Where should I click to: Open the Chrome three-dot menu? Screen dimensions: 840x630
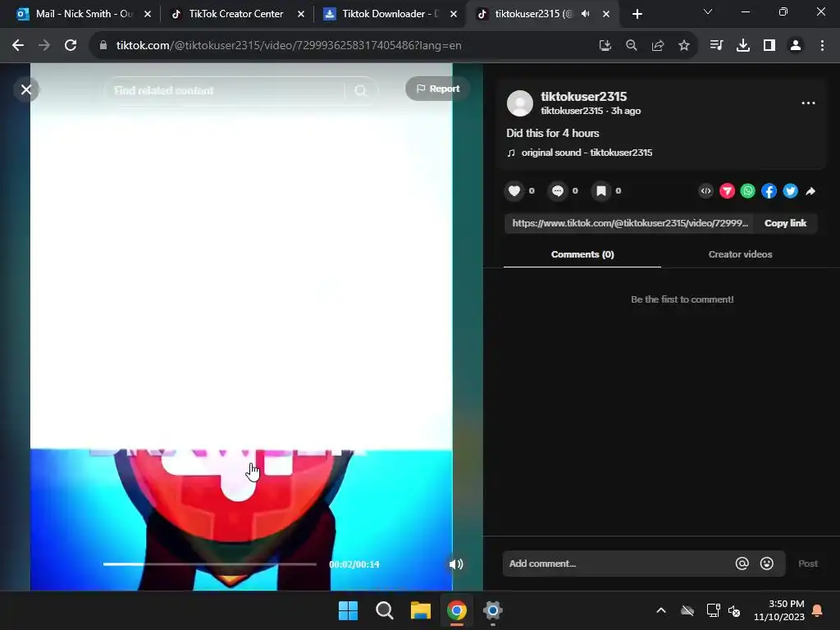822,46
